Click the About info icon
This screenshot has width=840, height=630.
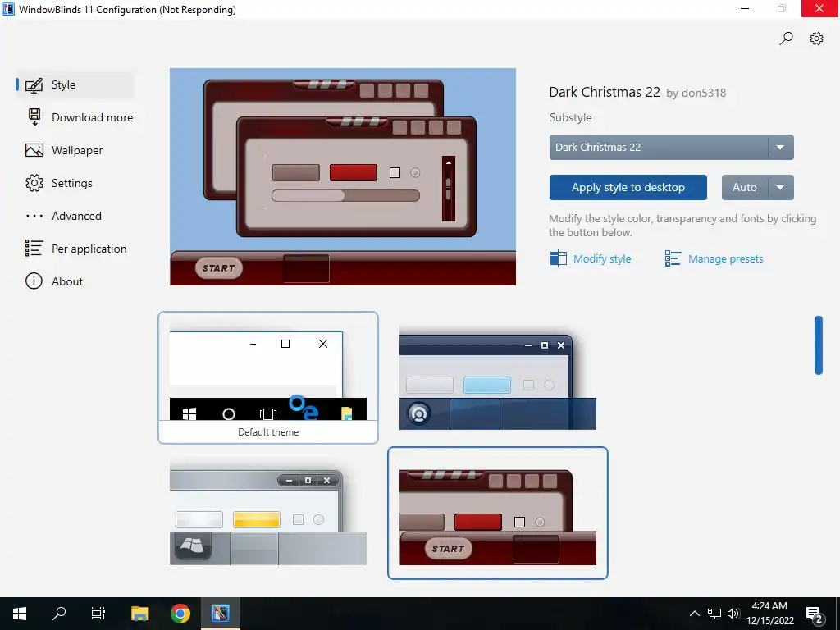34,281
